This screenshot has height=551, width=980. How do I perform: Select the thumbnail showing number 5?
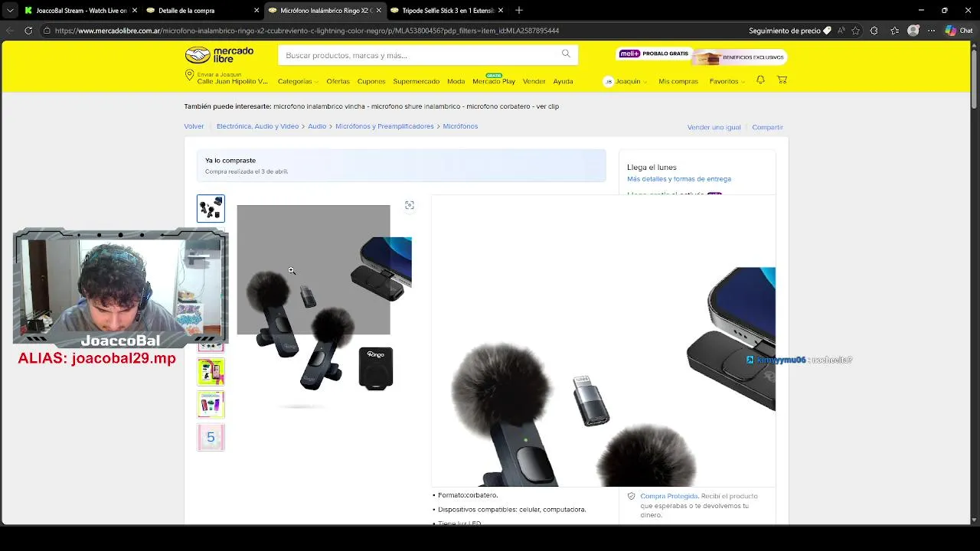pos(211,437)
